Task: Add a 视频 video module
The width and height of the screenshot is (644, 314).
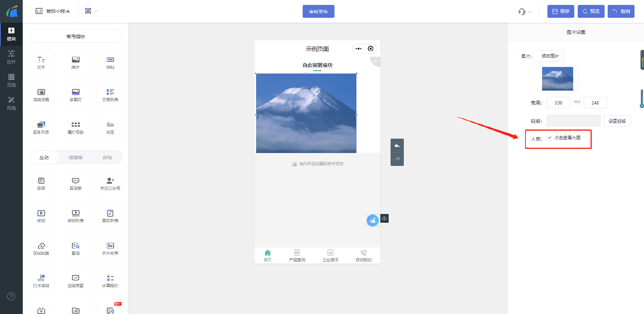Action: coord(41,216)
